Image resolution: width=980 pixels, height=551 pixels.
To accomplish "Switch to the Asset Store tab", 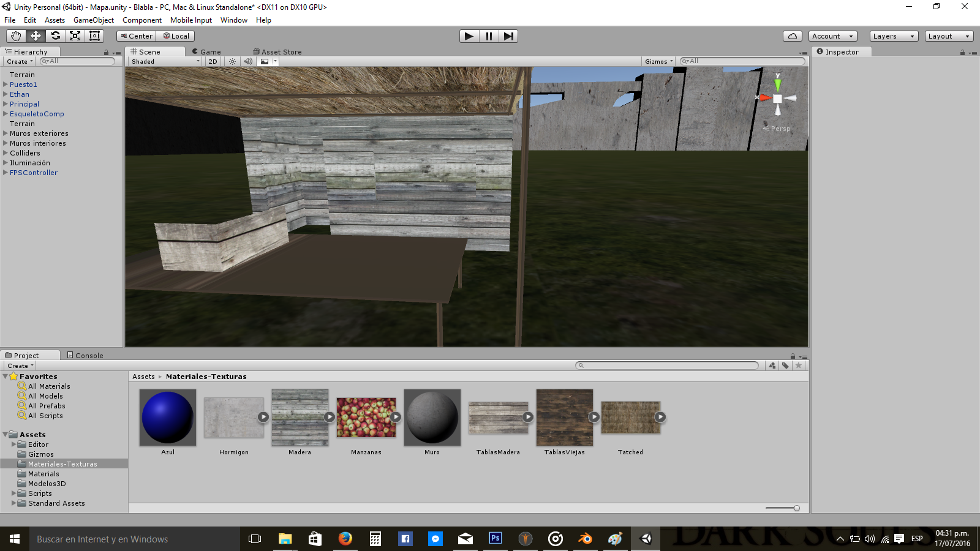I will [x=277, y=52].
